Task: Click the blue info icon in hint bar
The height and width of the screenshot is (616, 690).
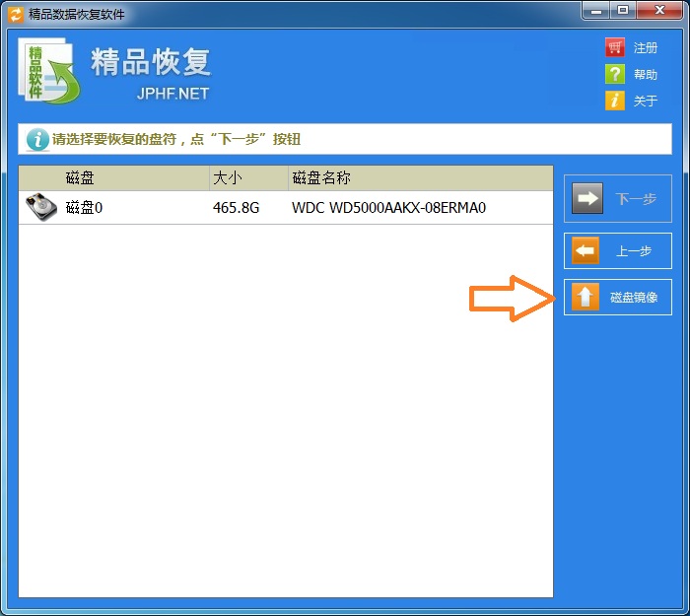Action: [x=37, y=140]
